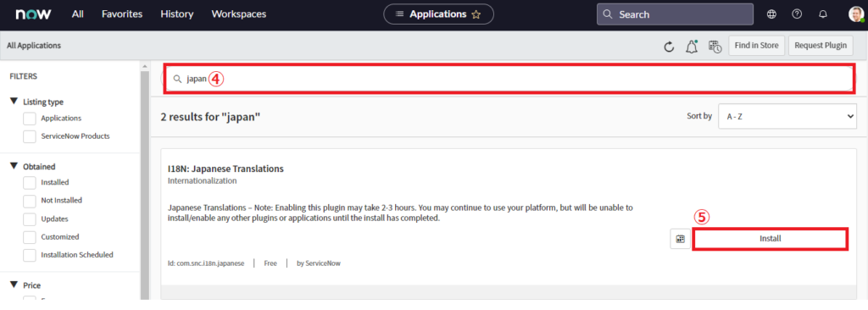
Task: Check the Applications filter checkbox
Action: 30,119
